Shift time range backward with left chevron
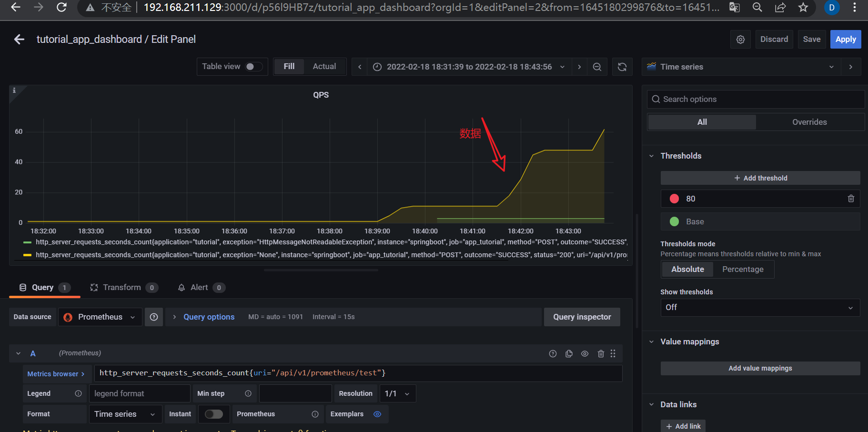 click(x=360, y=67)
